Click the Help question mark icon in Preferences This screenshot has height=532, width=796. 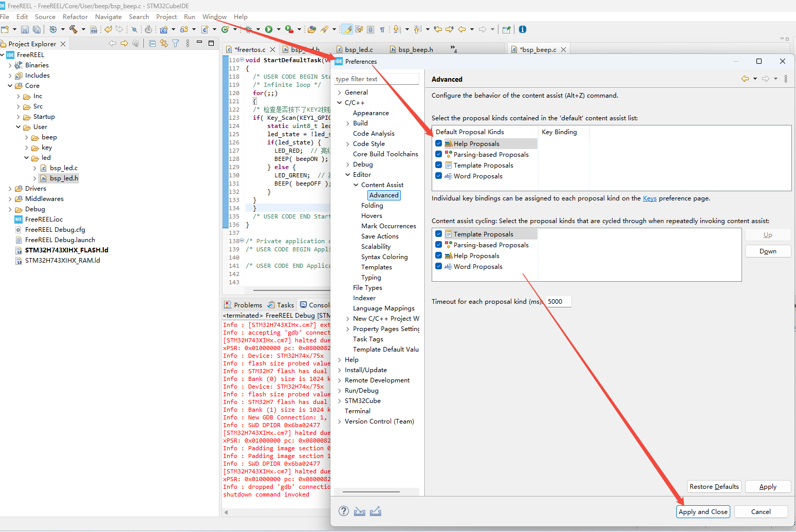(x=344, y=511)
